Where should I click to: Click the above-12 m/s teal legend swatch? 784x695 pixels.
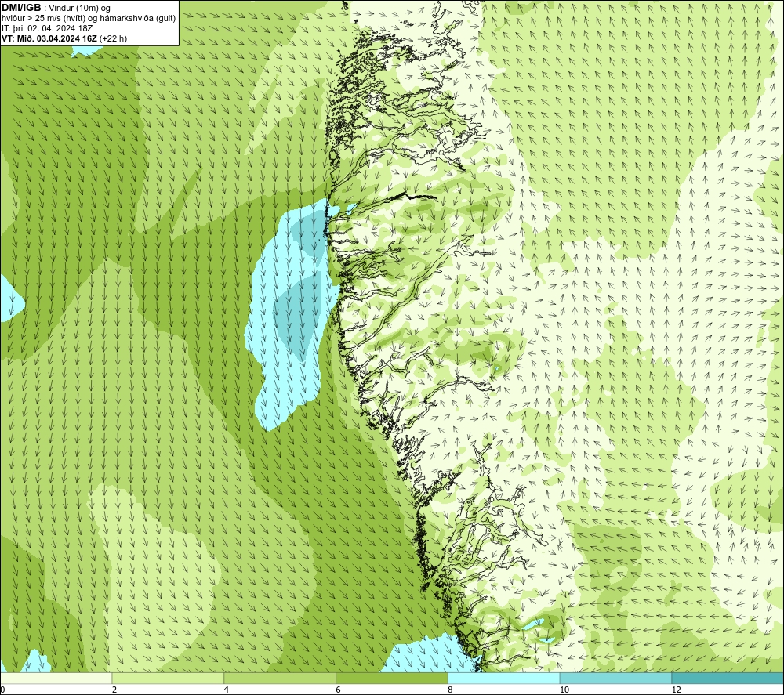click(x=728, y=678)
